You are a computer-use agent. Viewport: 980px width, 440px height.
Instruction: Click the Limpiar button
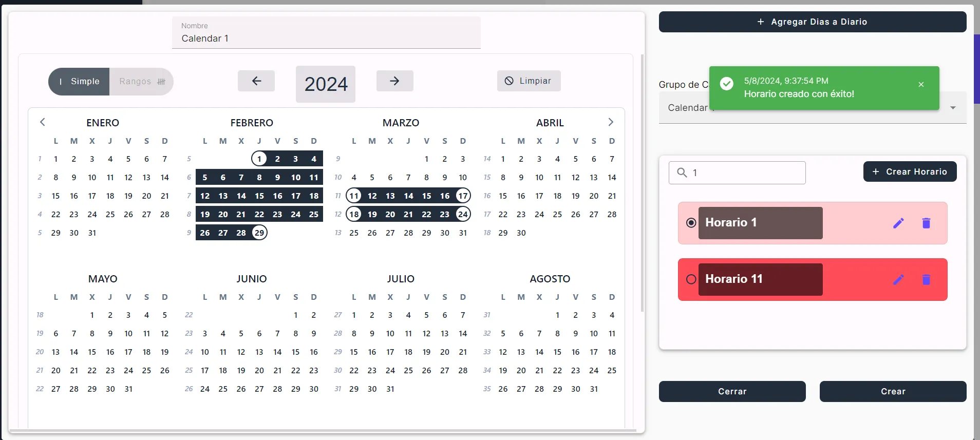click(x=529, y=81)
